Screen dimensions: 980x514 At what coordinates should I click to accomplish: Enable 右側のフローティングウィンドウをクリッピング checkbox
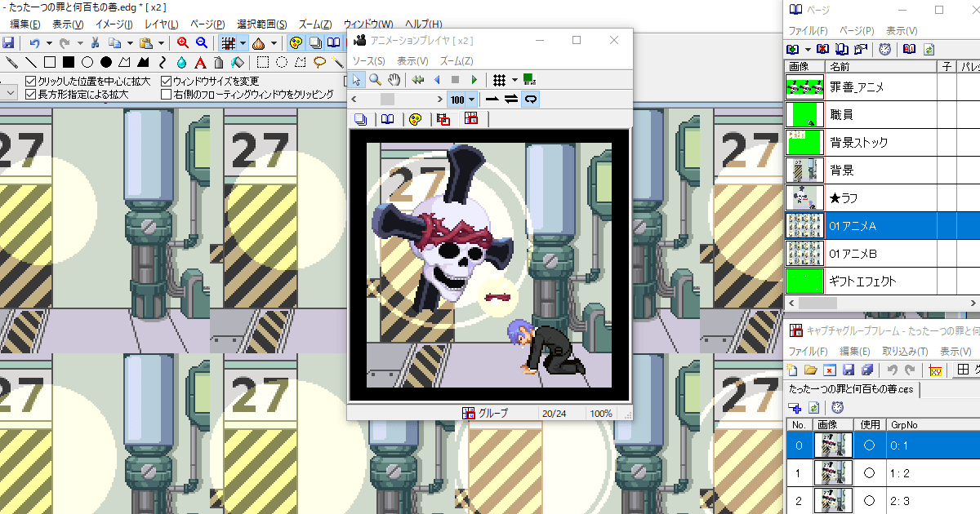coord(167,95)
